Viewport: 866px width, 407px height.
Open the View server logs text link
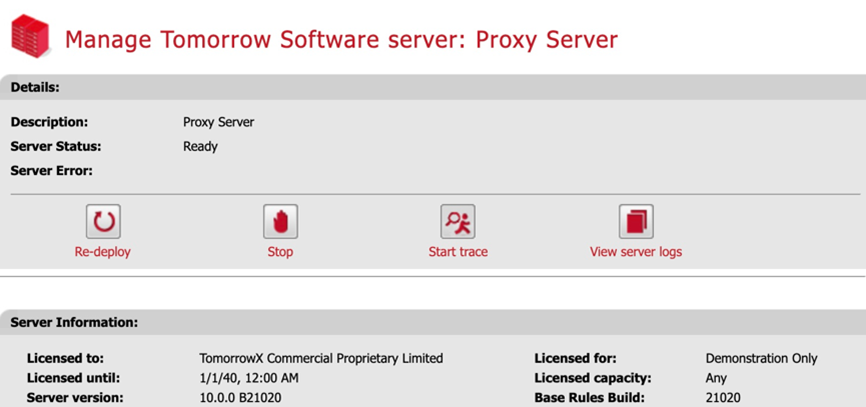point(635,252)
